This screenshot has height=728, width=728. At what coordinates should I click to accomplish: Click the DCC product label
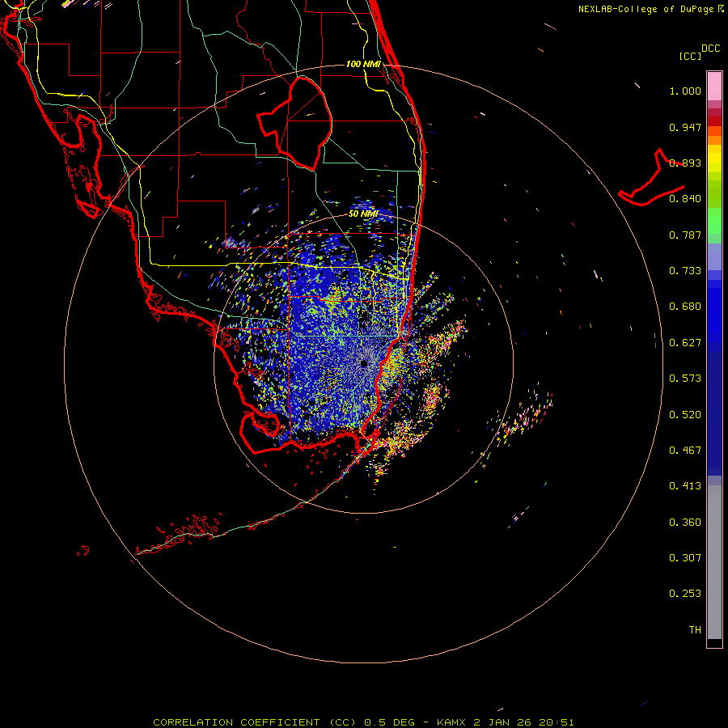tap(710, 49)
